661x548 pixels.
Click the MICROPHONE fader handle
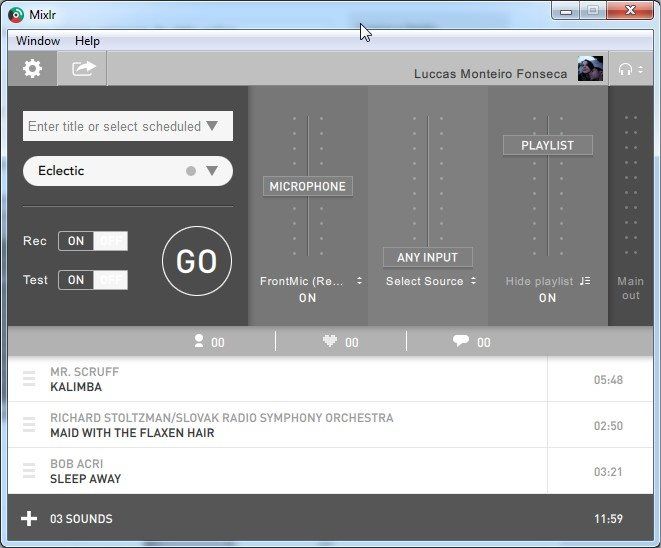(x=308, y=186)
